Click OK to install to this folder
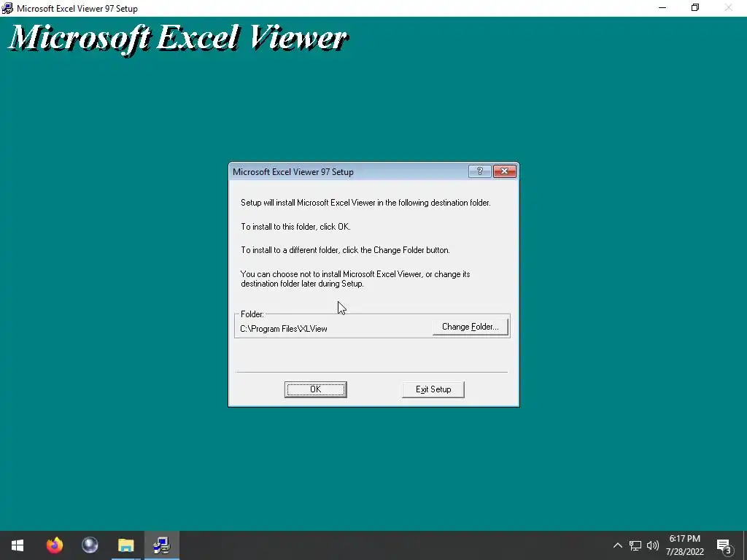This screenshot has height=560, width=747. [315, 389]
